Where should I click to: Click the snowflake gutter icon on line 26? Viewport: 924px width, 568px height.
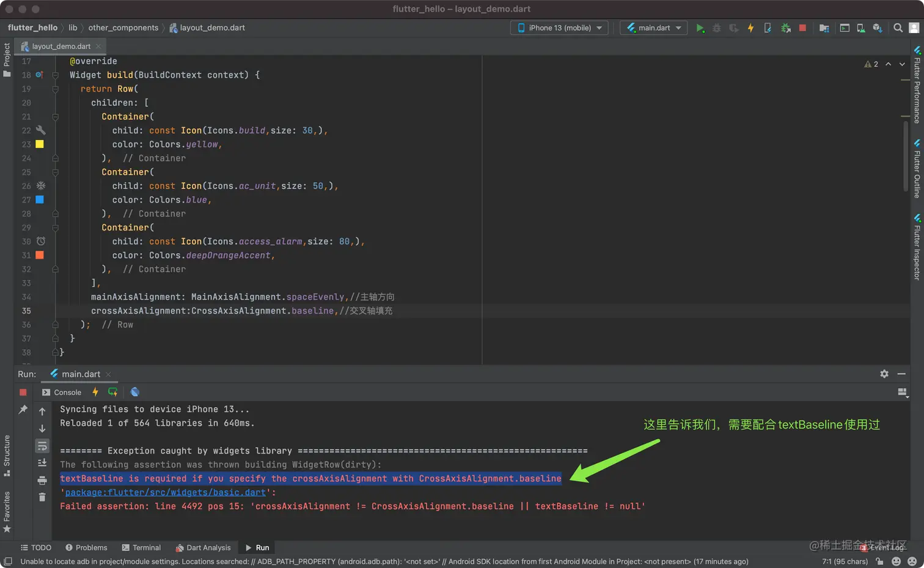coord(40,186)
